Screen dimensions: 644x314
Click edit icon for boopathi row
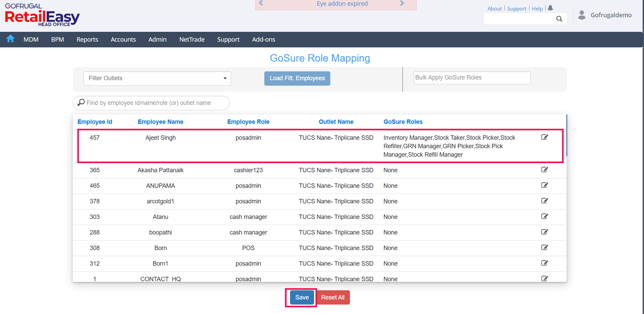coord(544,232)
